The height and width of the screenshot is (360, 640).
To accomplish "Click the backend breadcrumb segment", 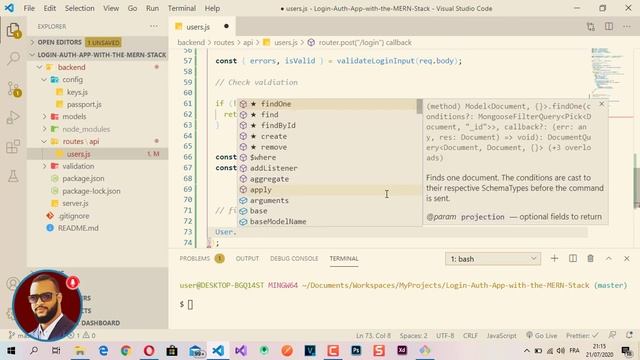I will pos(191,42).
